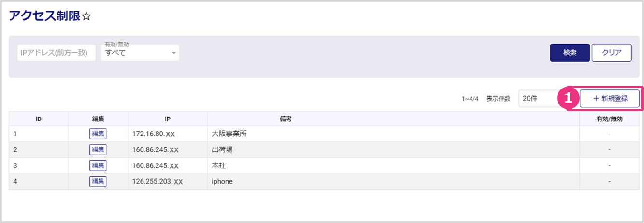Click the 備考 column header
644x223 pixels.
393,119
